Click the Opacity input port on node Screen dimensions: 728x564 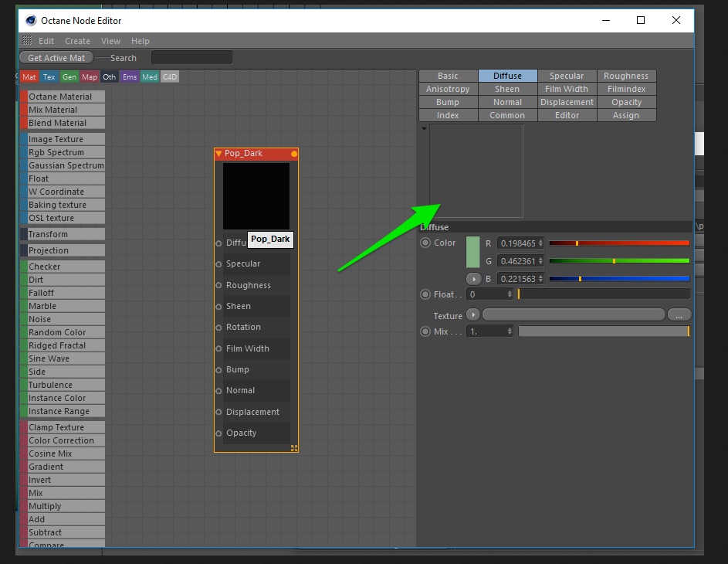coord(218,433)
